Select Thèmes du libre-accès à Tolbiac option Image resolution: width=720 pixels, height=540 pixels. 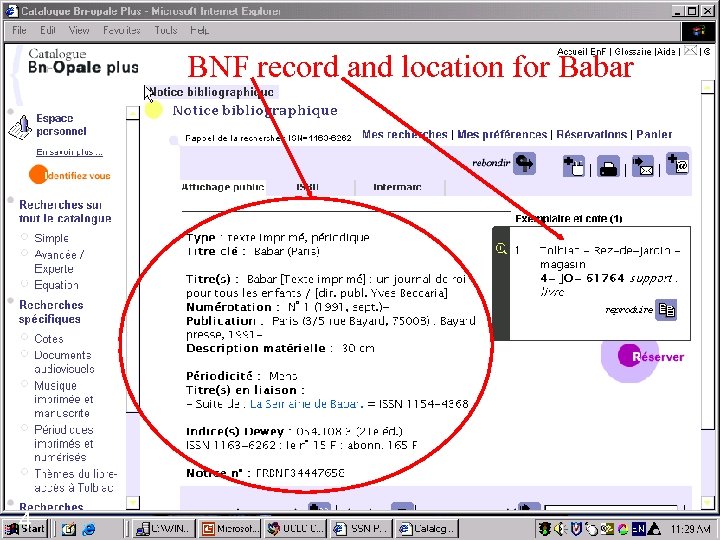[25, 472]
